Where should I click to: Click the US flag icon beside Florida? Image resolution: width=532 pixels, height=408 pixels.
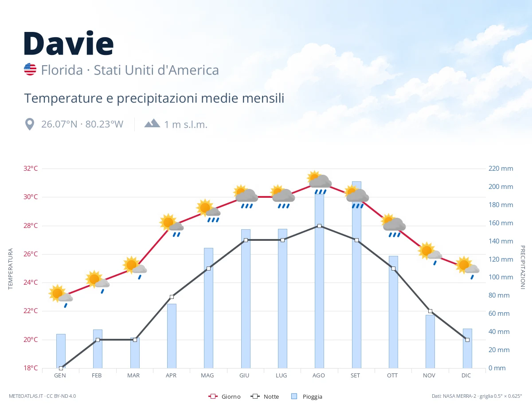tap(30, 70)
